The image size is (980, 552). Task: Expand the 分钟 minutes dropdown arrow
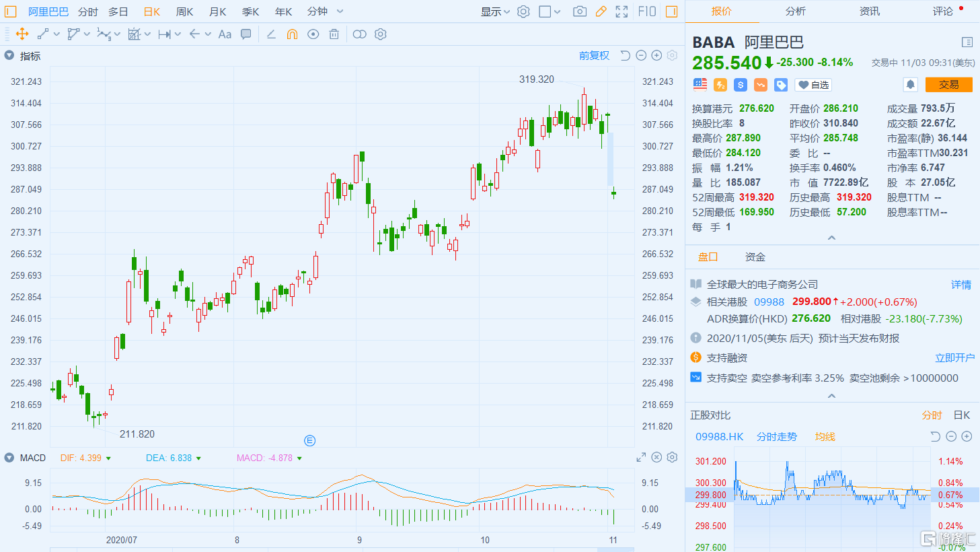point(340,11)
